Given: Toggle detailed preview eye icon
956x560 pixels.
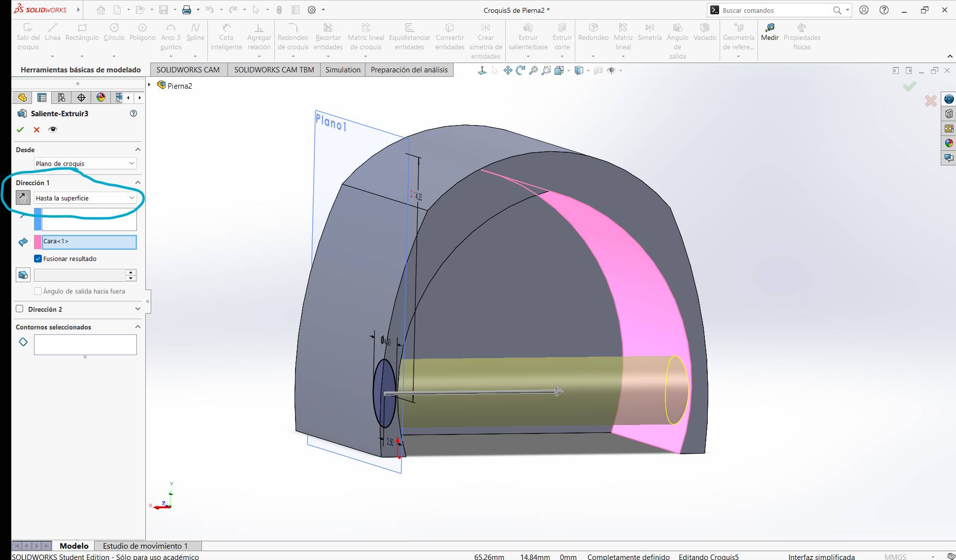Looking at the screenshot, I should click(53, 130).
